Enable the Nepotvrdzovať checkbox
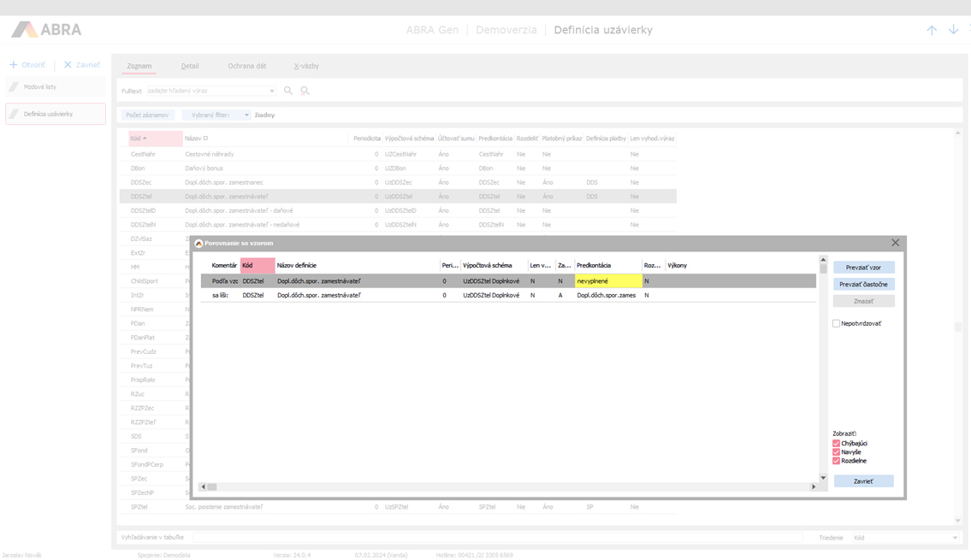 point(837,324)
